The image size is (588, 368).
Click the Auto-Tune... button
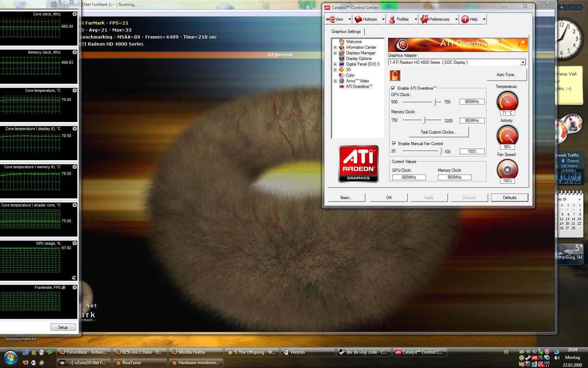[x=507, y=75]
